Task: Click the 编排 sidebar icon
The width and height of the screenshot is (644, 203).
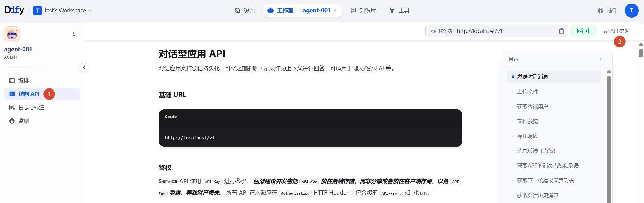Action: tap(12, 80)
